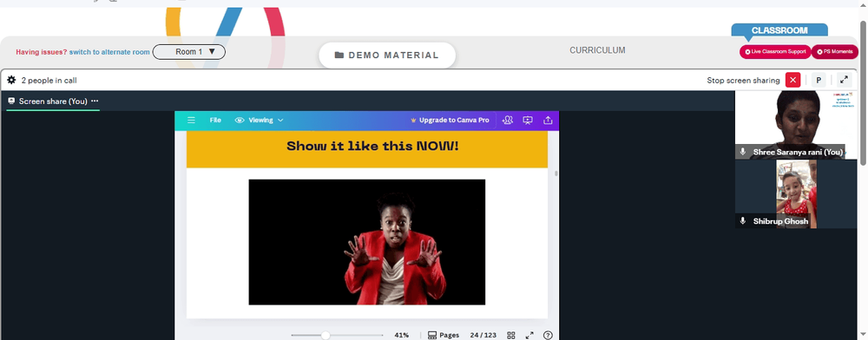Open Canva help question mark icon
The width and height of the screenshot is (868, 340).
(548, 335)
